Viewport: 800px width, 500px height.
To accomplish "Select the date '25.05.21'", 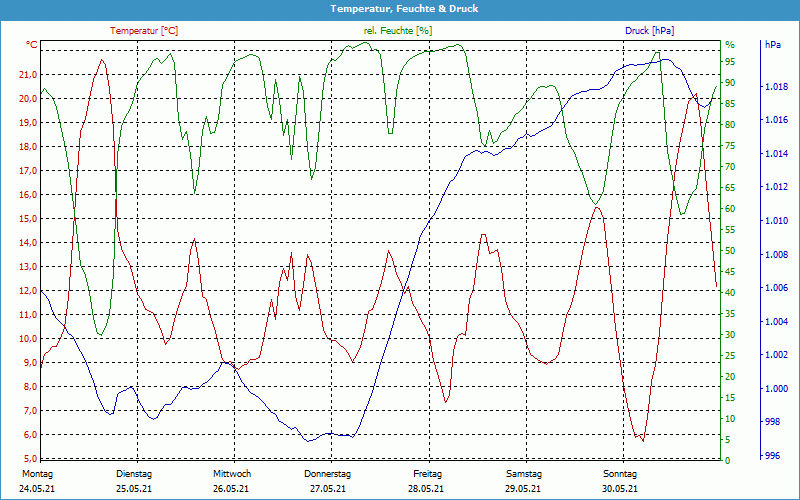I will click(134, 489).
